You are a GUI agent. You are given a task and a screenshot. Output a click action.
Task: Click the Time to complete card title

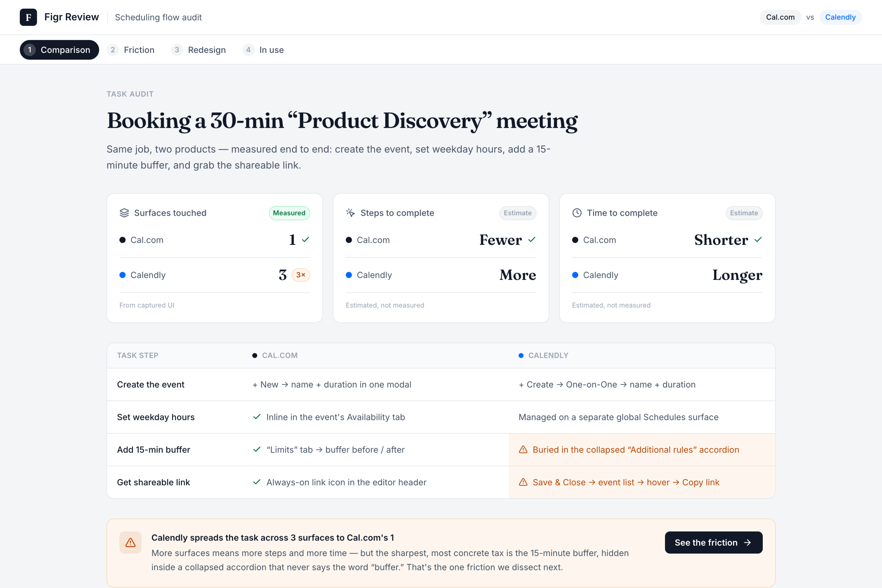622,213
